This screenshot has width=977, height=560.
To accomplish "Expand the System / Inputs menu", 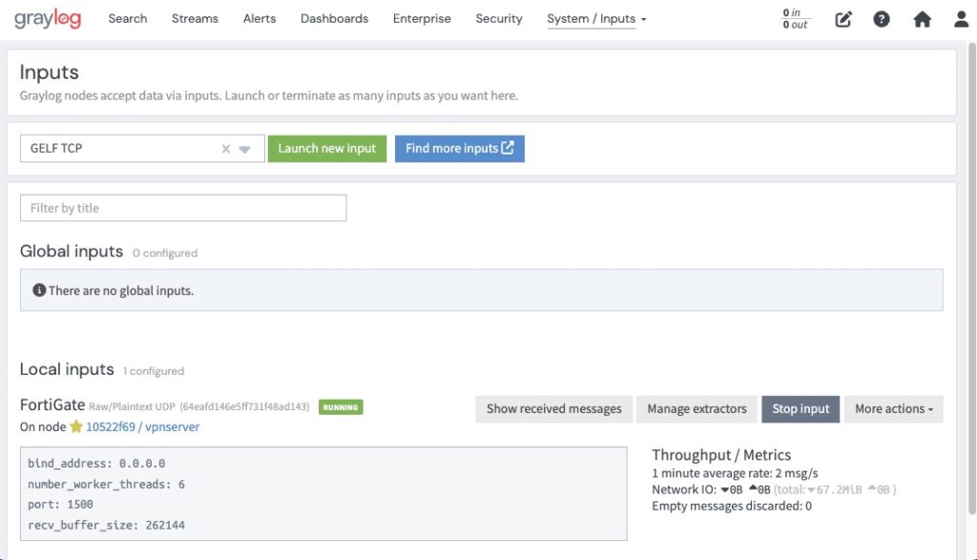I will pos(596,19).
